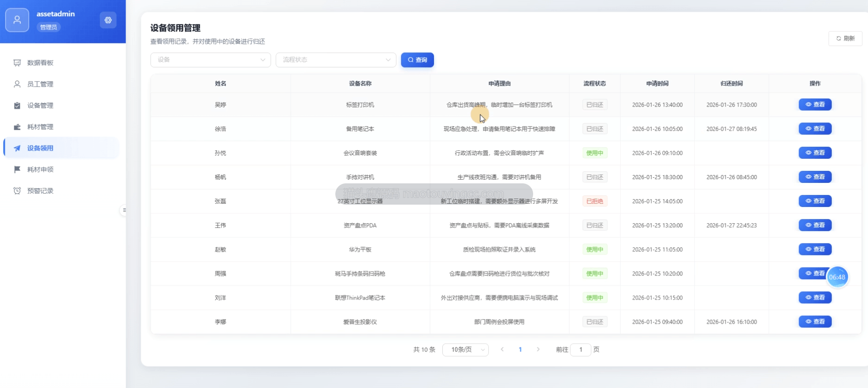Screen dimensions: 868x388
Task: View record for 孙悦 会议音响套装
Action: pyautogui.click(x=815, y=153)
